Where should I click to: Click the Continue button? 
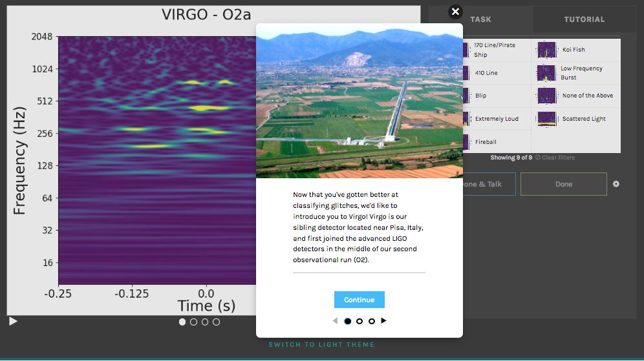[360, 300]
